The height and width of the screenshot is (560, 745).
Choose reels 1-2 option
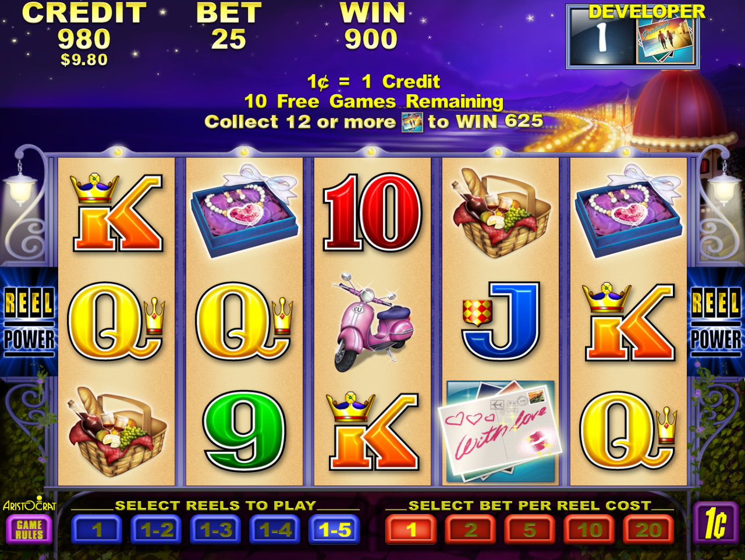(x=157, y=530)
